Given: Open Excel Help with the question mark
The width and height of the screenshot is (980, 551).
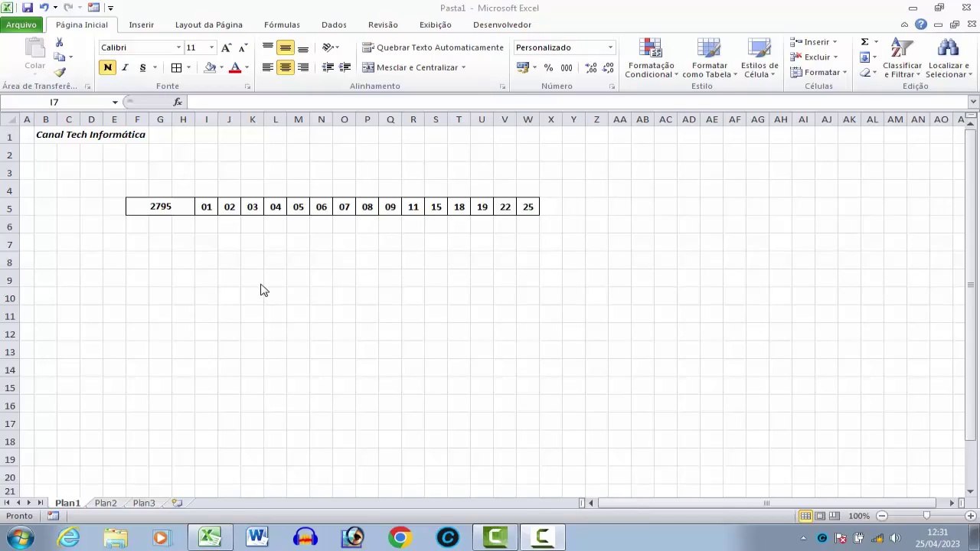Looking at the screenshot, I should [921, 24].
